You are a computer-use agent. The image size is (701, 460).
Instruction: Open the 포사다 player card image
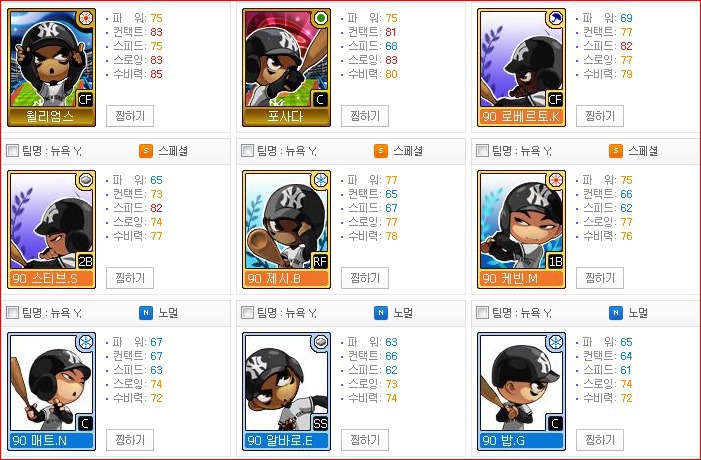(287, 68)
